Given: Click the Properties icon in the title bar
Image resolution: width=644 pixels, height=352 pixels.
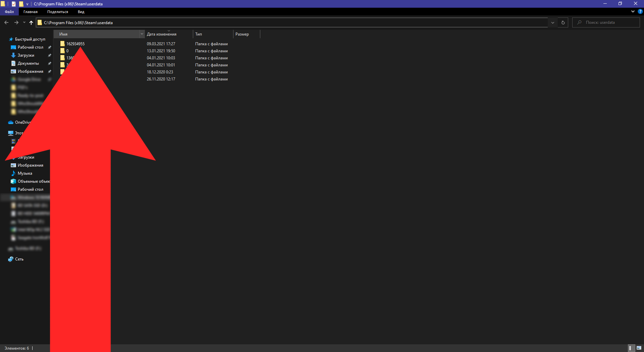Looking at the screenshot, I should coord(14,4).
